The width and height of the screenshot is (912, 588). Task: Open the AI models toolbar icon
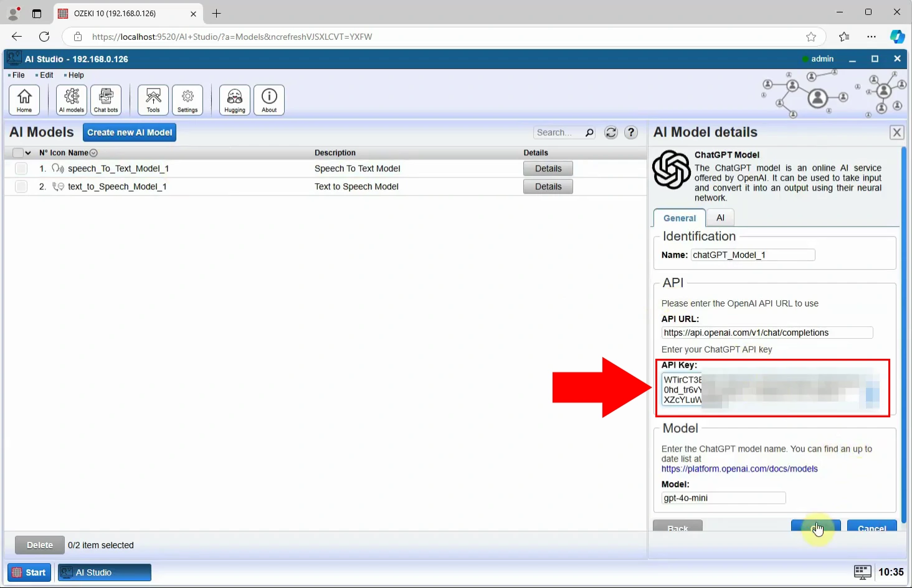(72, 100)
